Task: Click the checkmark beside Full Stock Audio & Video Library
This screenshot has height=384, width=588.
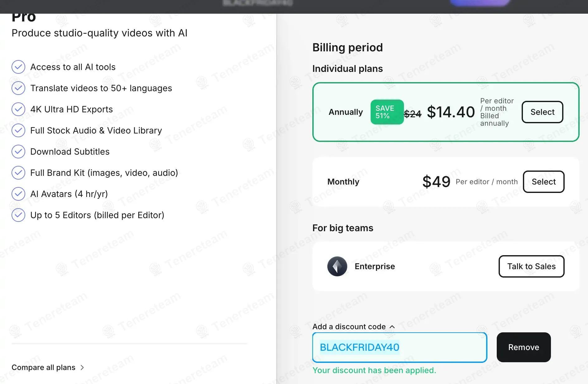Action: coord(18,130)
